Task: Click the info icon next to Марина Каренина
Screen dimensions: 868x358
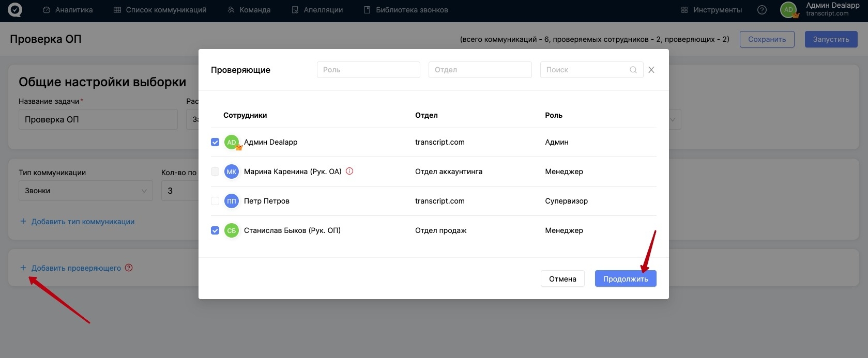Action: pos(349,172)
